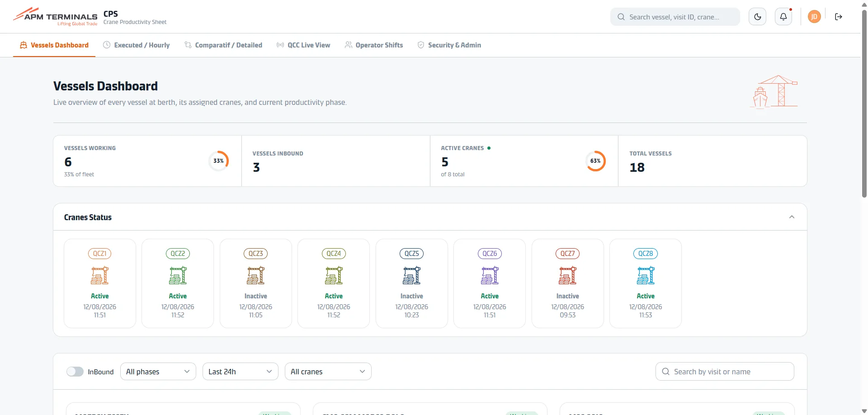
Task: Click the QCZ2 crane icon
Action: coord(178,275)
